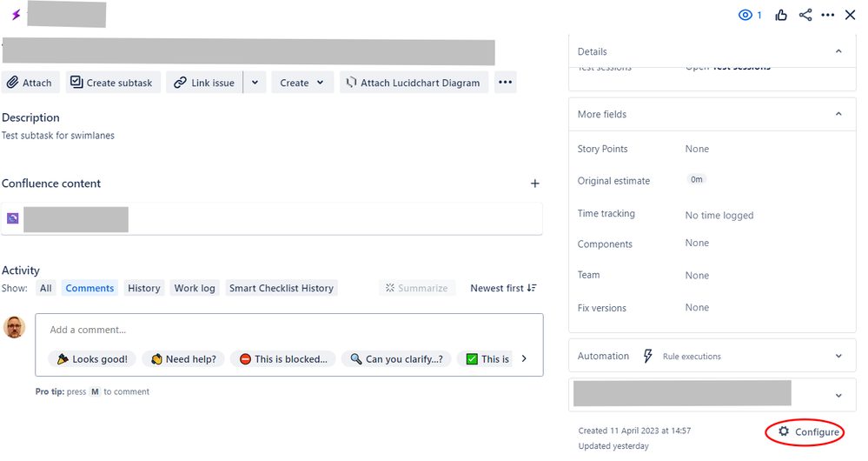Collapse the Details section

(838, 51)
